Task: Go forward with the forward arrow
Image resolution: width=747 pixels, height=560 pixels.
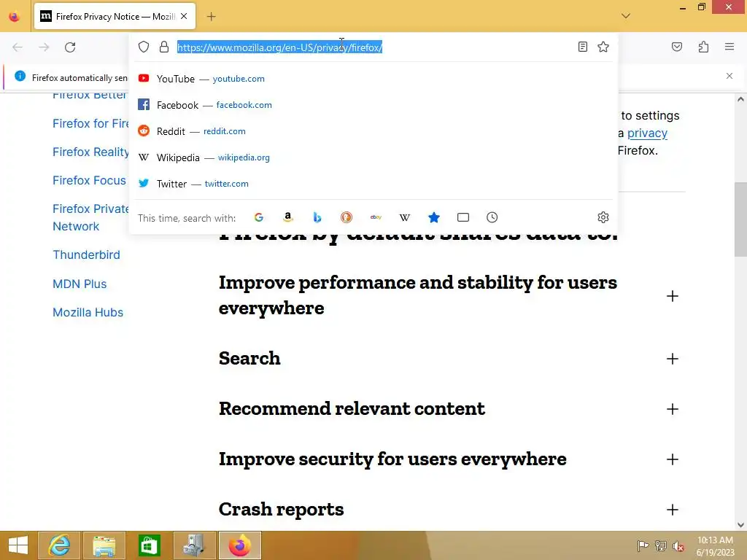Action: click(44, 47)
